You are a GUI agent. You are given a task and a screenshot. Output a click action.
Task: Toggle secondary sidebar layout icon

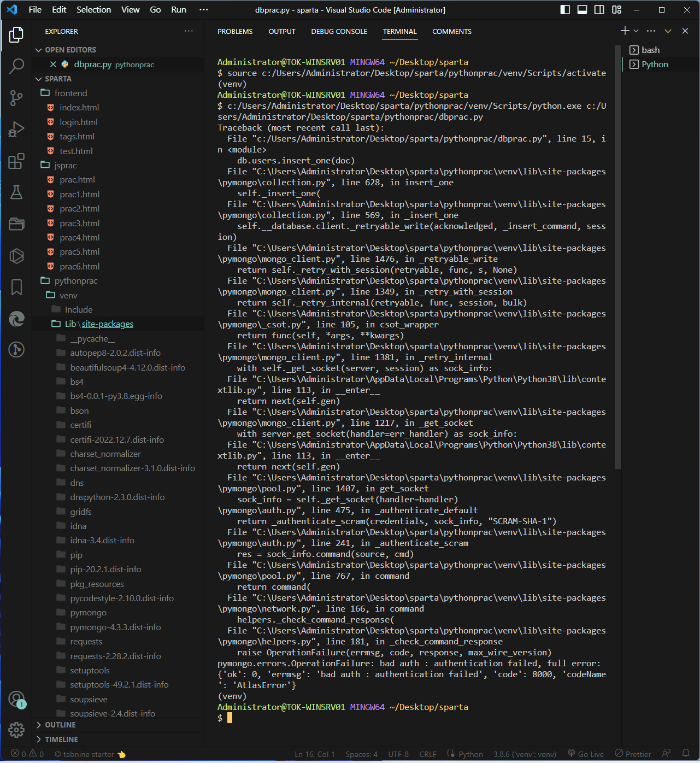tap(599, 10)
